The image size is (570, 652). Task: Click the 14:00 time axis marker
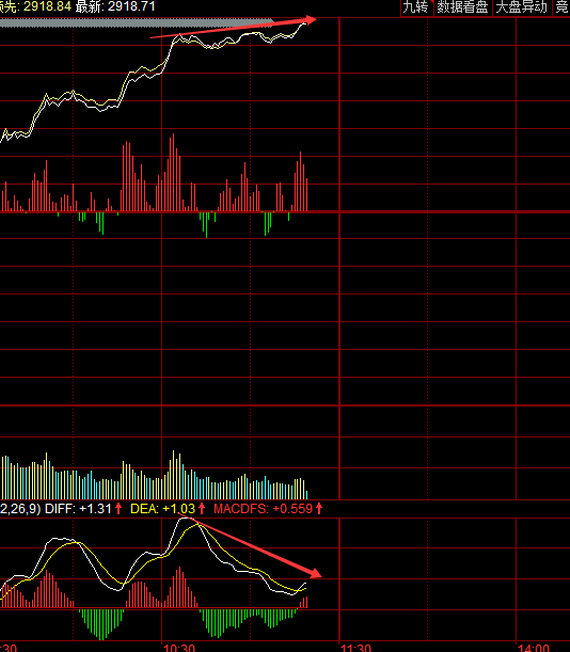pyautogui.click(x=533, y=647)
